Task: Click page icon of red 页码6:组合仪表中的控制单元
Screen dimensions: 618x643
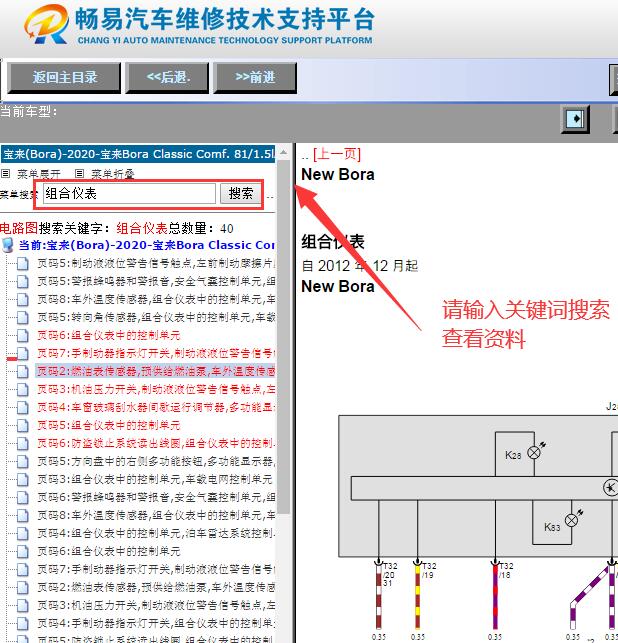Action: point(23,335)
